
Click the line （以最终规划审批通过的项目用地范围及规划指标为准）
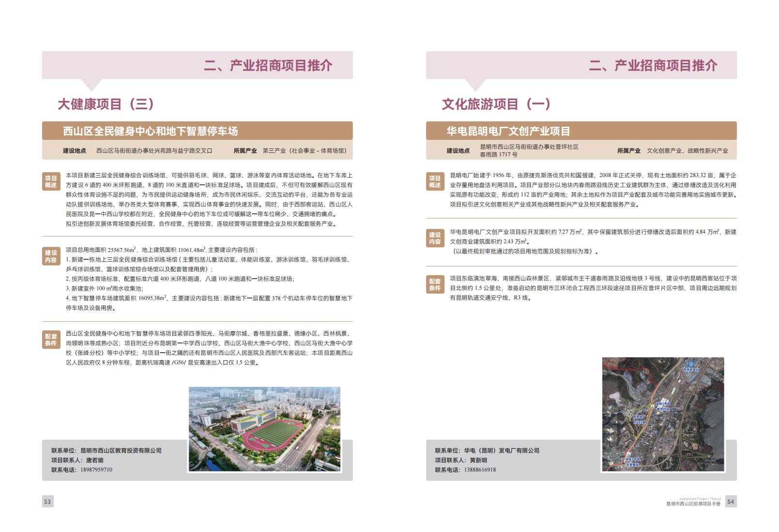pos(525,251)
